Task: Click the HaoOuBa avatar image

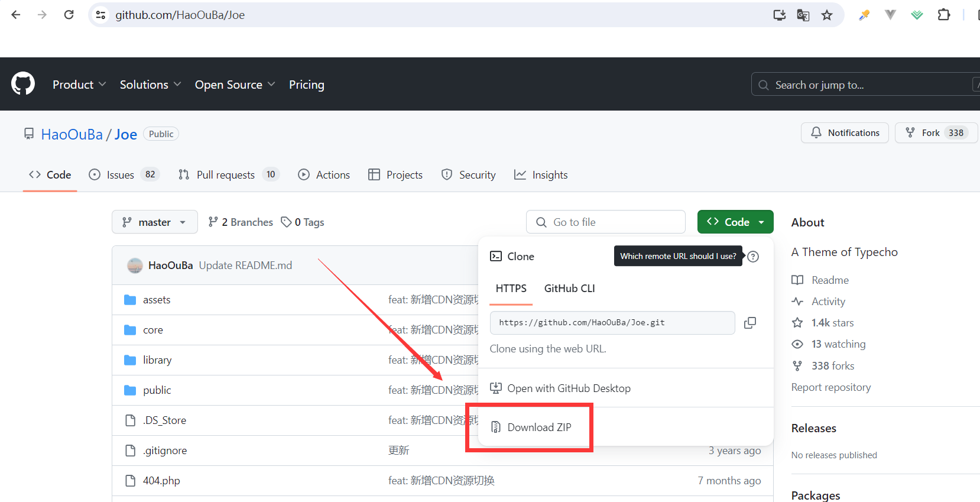Action: 135,265
